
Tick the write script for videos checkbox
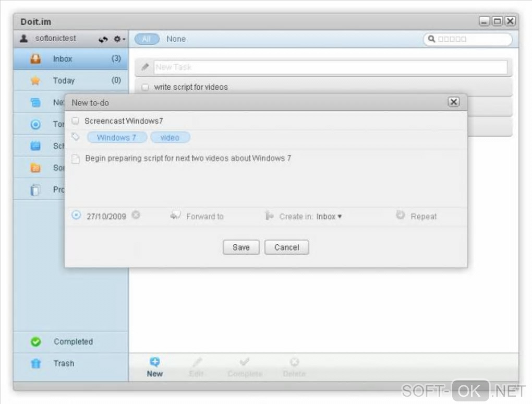click(145, 87)
